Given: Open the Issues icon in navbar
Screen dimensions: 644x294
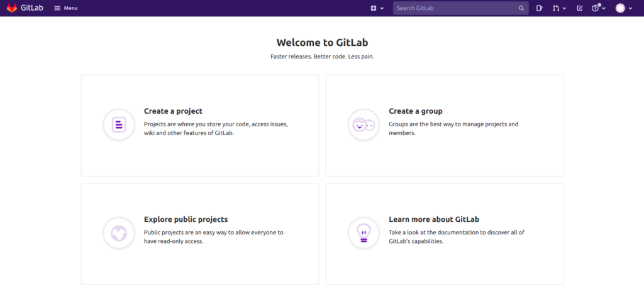Looking at the screenshot, I should pyautogui.click(x=540, y=8).
